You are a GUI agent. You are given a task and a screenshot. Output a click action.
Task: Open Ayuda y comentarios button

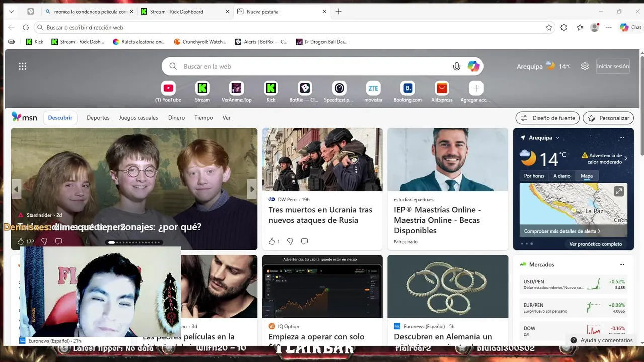601,340
